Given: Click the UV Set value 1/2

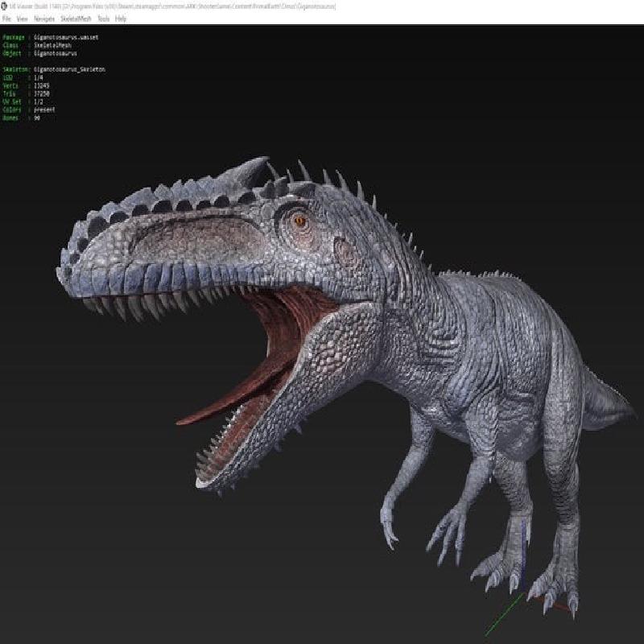Looking at the screenshot, I should click(x=38, y=102).
